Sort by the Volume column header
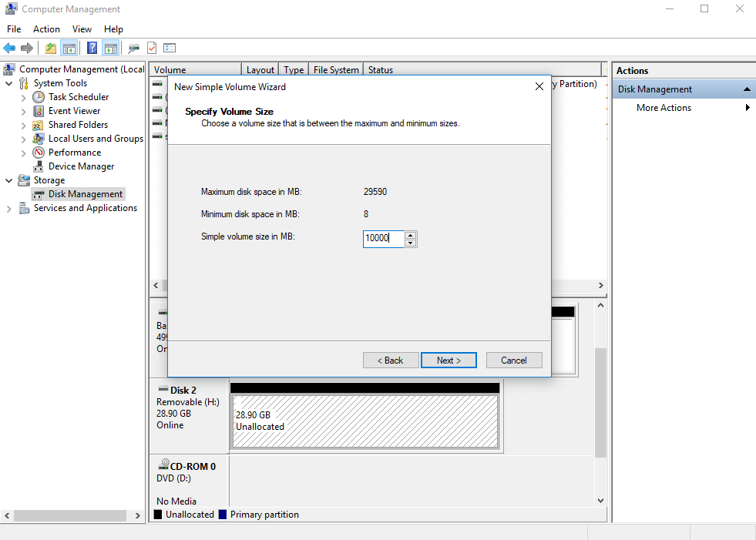Image resolution: width=756 pixels, height=540 pixels. [195, 69]
